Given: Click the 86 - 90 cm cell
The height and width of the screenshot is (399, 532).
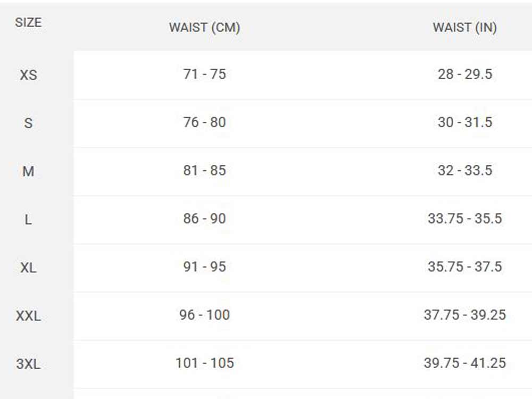Looking at the screenshot, I should point(204,219).
